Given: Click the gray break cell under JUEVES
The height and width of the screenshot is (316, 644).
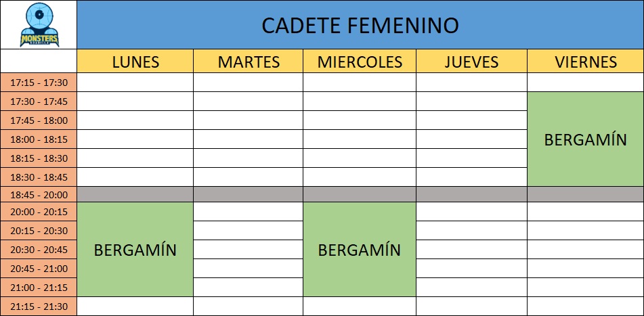Looking at the screenshot, I should point(471,194).
